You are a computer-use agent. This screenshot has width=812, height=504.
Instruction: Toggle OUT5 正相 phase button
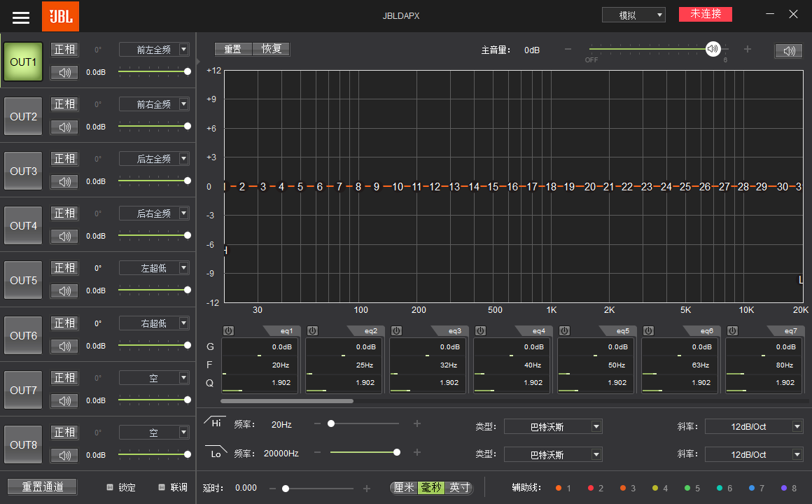tap(64, 268)
